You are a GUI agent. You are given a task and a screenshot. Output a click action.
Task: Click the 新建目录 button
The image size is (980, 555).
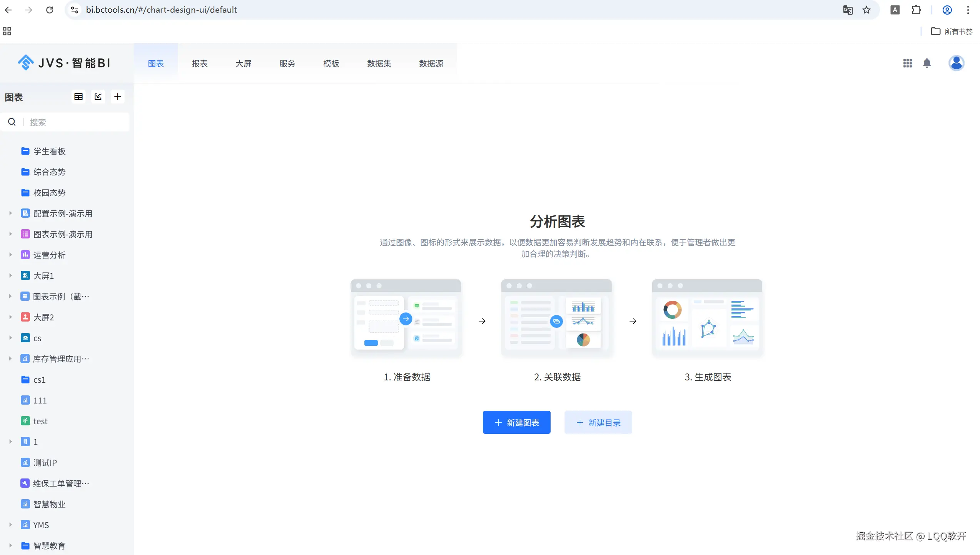pyautogui.click(x=598, y=422)
